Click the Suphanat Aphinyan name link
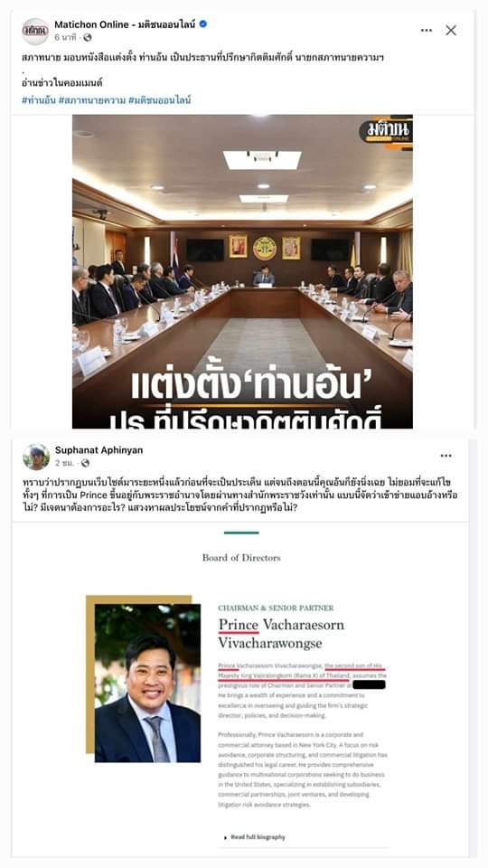The height and width of the screenshot is (868, 488). pyautogui.click(x=99, y=450)
